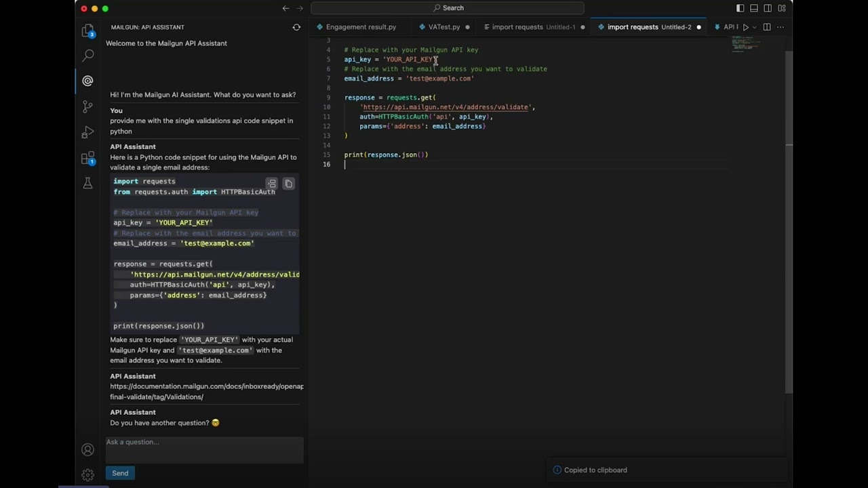Toggle the secondary side bar
The width and height of the screenshot is (868, 488).
tap(768, 8)
